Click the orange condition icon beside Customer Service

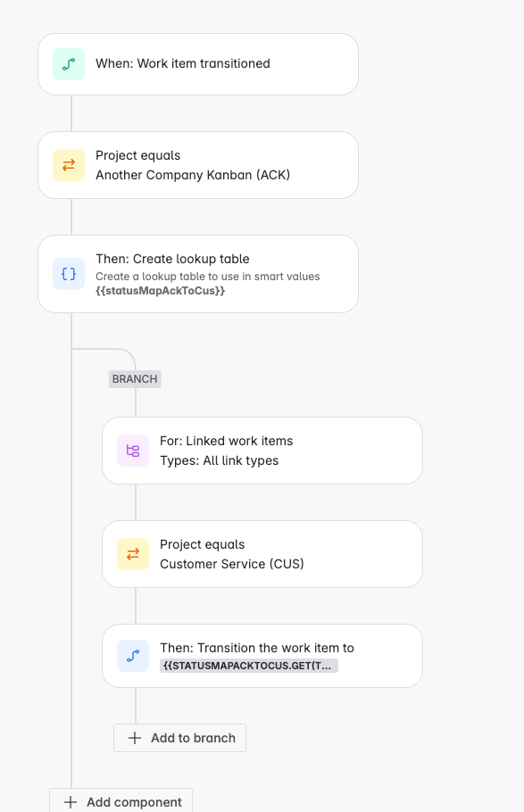(x=133, y=554)
